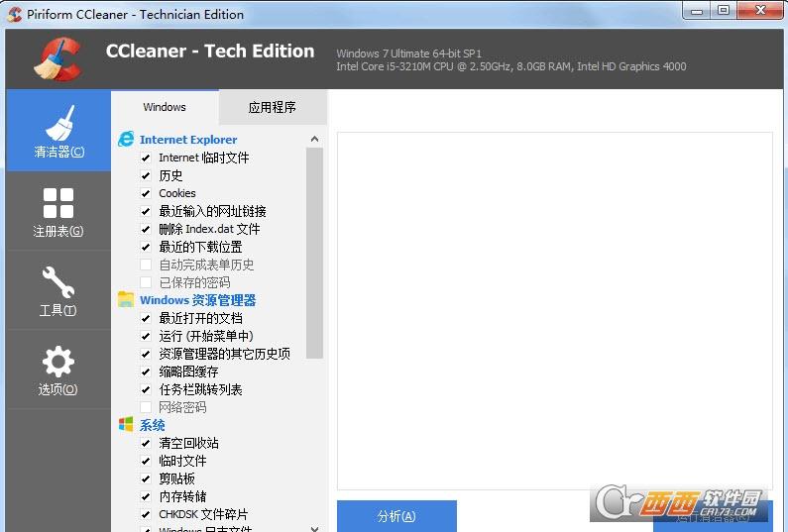Minimize the CCleaner window
Viewport: 788px width, 532px height.
coord(697,11)
